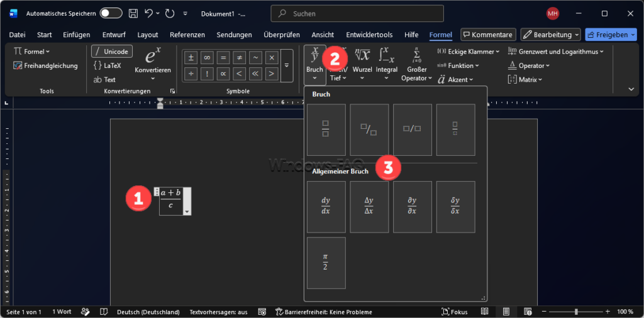
Task: Toggle the Automatisches Speichern switch
Action: (x=111, y=14)
